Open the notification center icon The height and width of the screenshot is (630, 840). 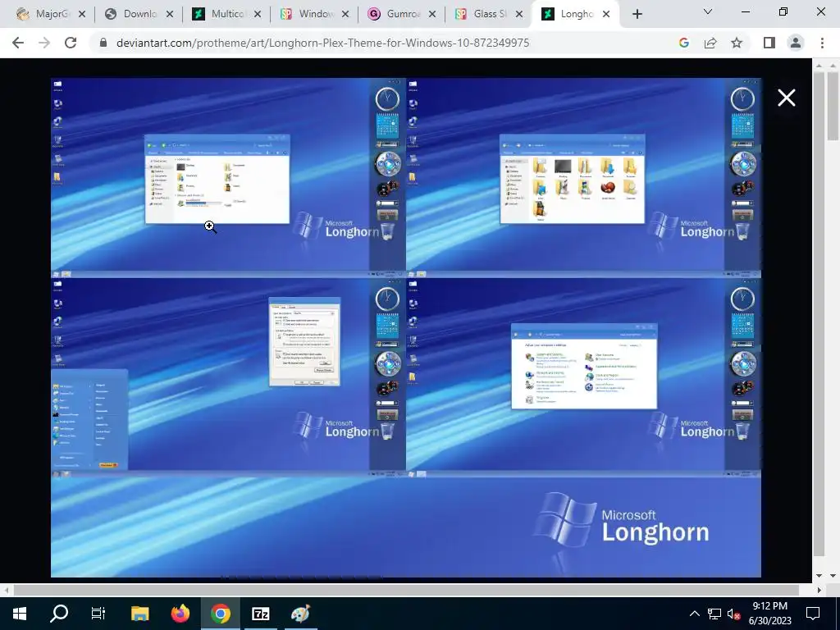point(813,614)
